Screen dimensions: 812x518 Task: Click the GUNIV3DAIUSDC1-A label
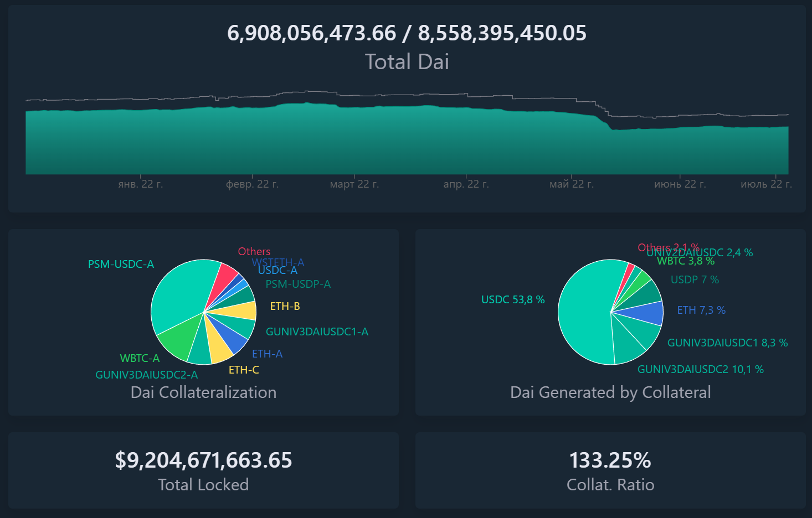pos(317,331)
